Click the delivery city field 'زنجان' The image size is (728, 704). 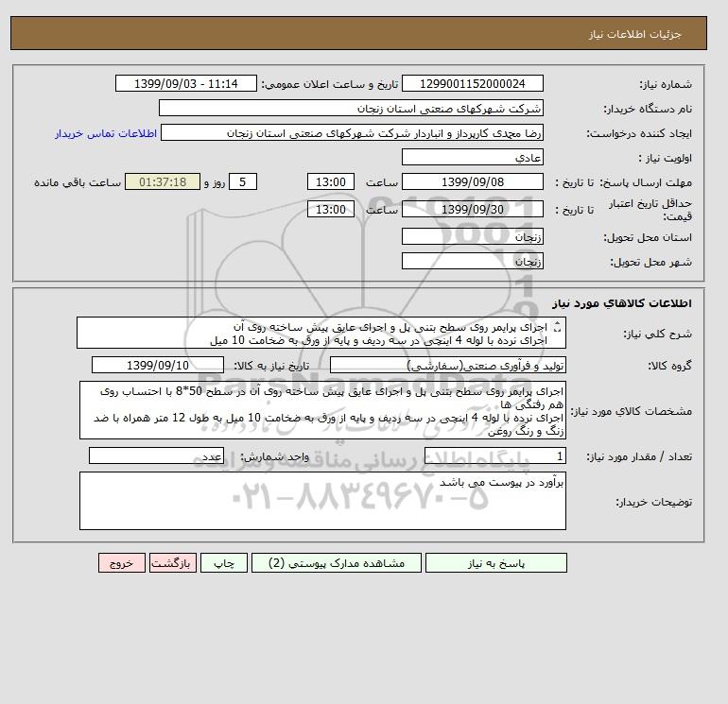[473, 261]
